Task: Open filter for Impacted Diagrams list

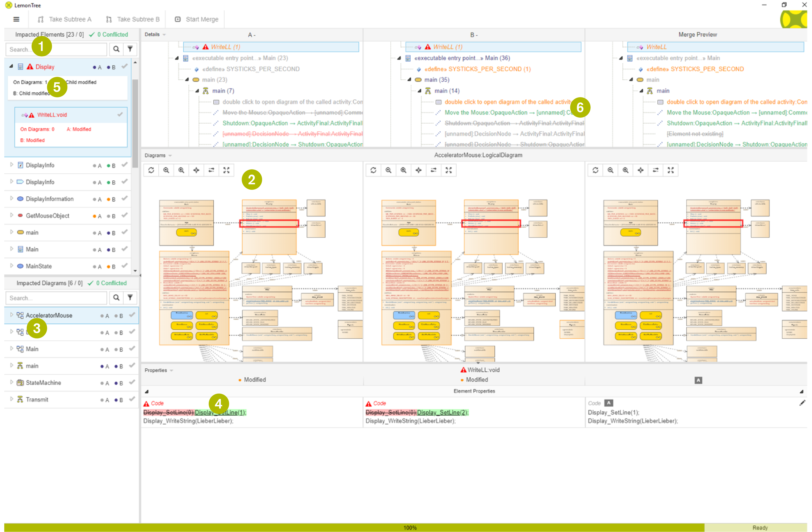Action: pyautogui.click(x=130, y=298)
